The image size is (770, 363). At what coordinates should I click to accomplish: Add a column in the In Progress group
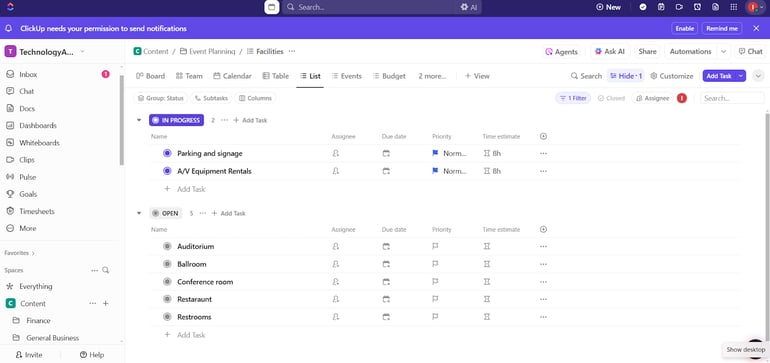[x=543, y=137]
